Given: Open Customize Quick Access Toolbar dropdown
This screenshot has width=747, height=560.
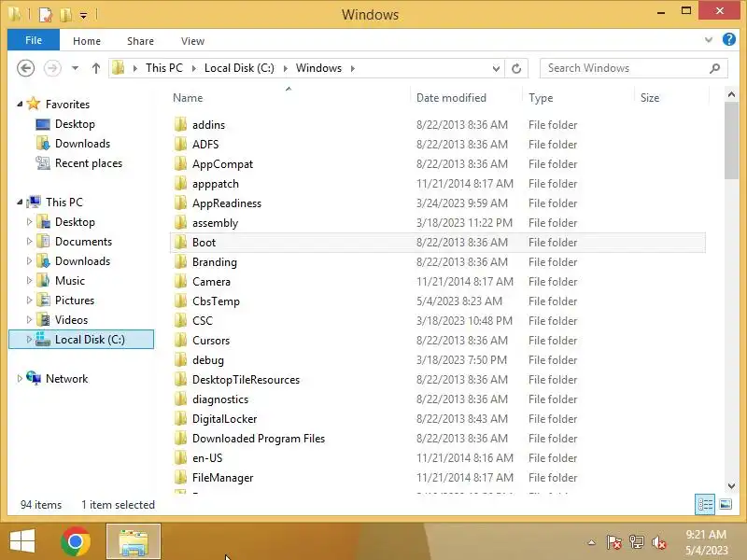Looking at the screenshot, I should click(83, 16).
